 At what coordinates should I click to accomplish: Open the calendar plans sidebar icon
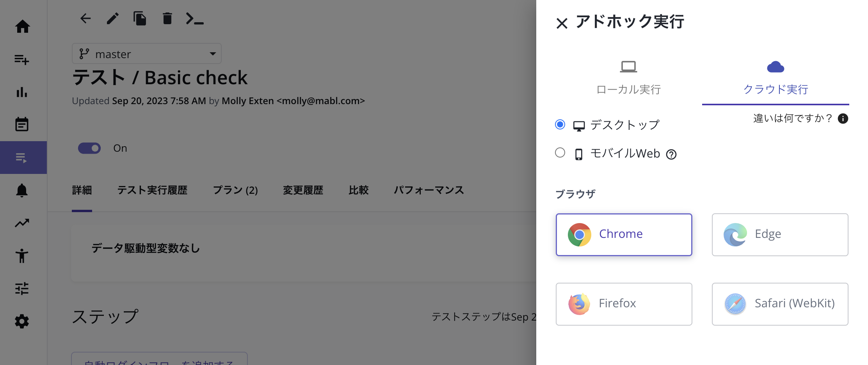pos(22,124)
